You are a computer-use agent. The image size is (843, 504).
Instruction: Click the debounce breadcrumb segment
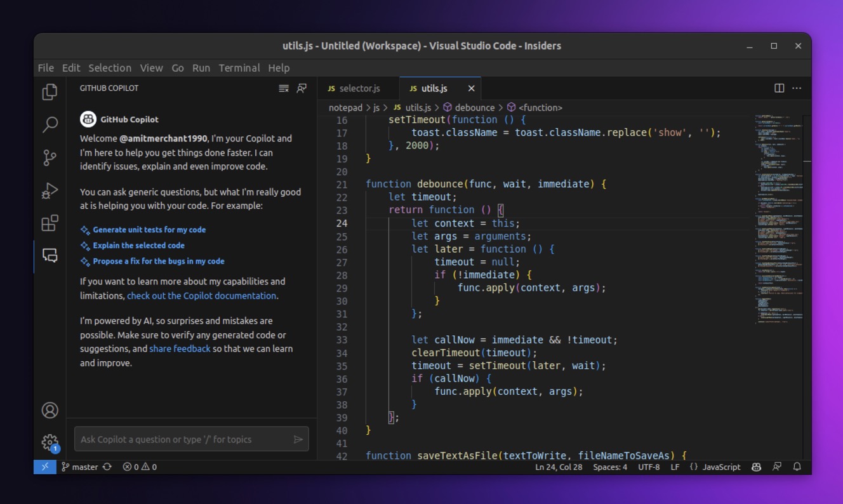[468, 108]
